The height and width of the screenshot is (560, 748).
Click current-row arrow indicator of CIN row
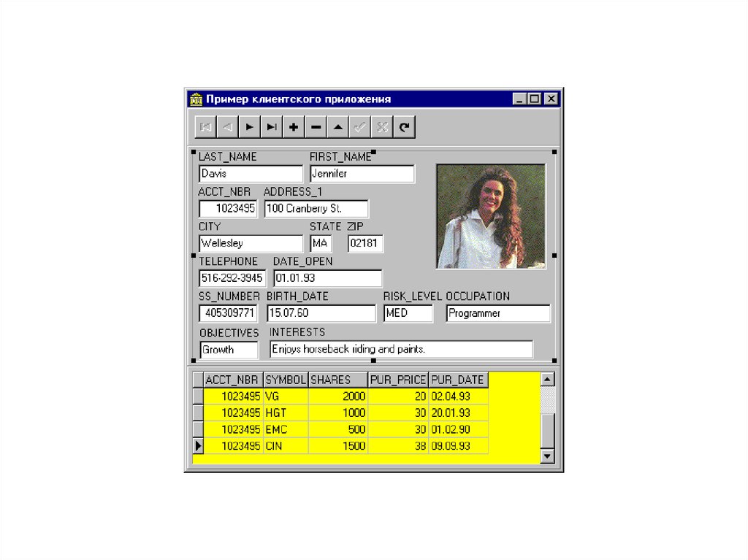click(x=198, y=446)
